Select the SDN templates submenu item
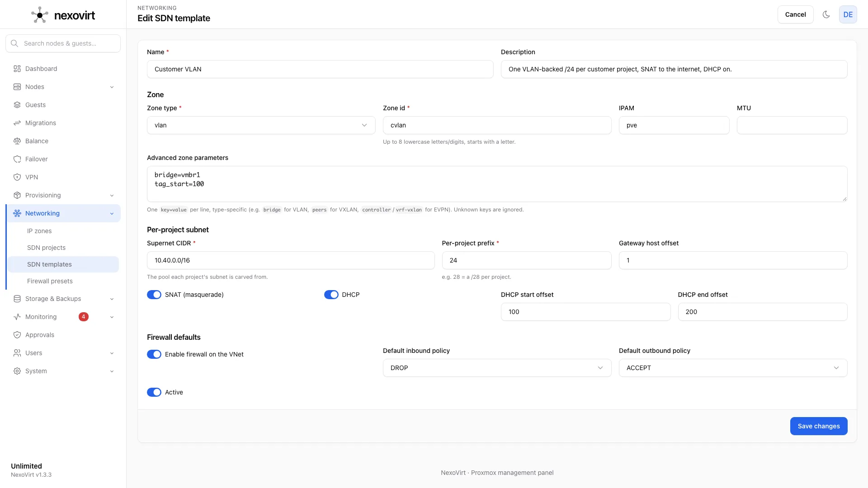 pos(63,264)
